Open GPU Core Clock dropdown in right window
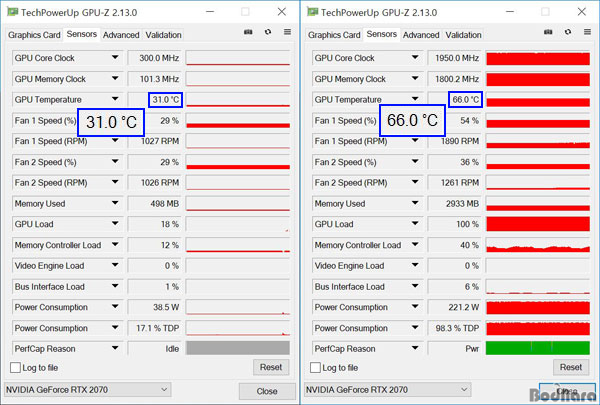Viewport: 600px width, 405px height. click(415, 58)
